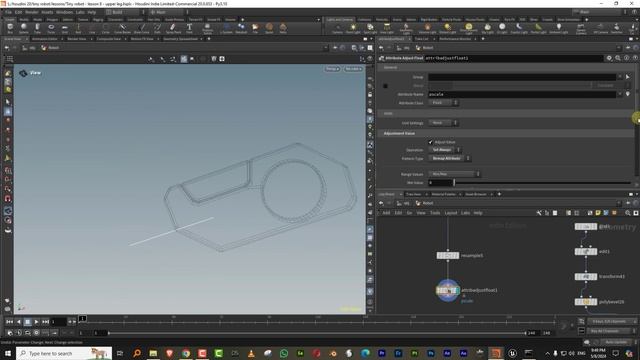The height and width of the screenshot is (360, 640).
Task: Open the Windows menu
Action: coord(64,12)
